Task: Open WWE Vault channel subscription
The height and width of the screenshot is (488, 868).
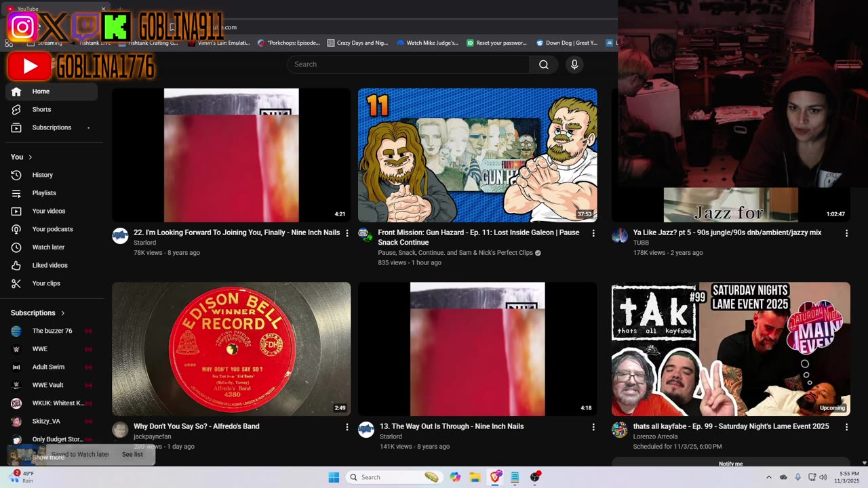Action: [52, 385]
